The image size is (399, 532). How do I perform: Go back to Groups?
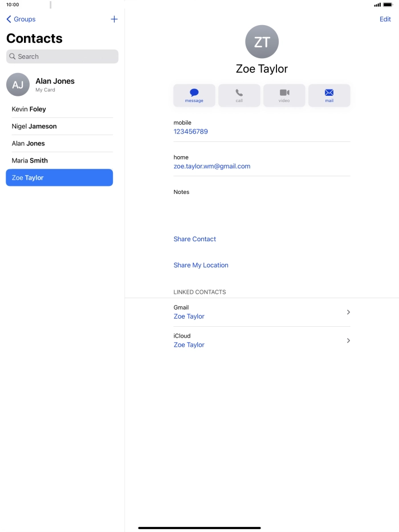point(21,19)
